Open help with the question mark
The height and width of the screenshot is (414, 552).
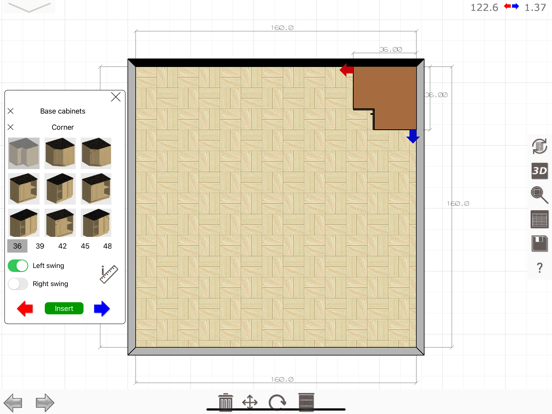coord(540,268)
